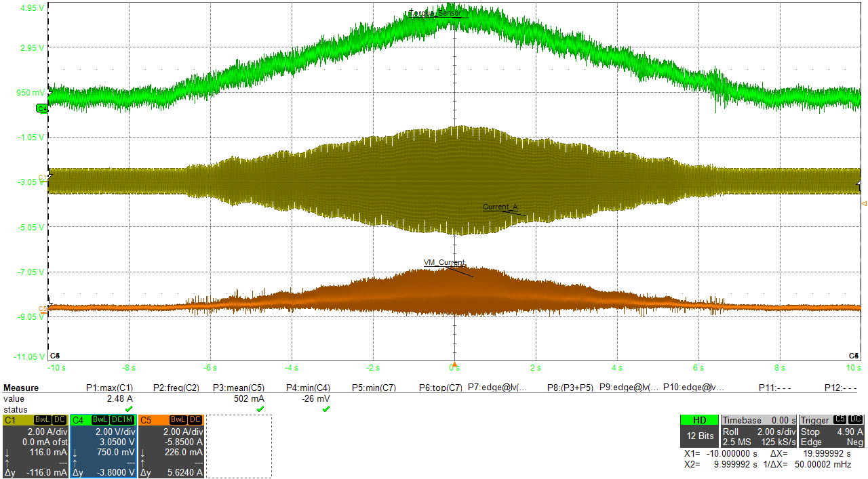Click the DC1M coupling badge on C4
Image resolution: width=868 pixels, height=479 pixels.
tap(121, 420)
